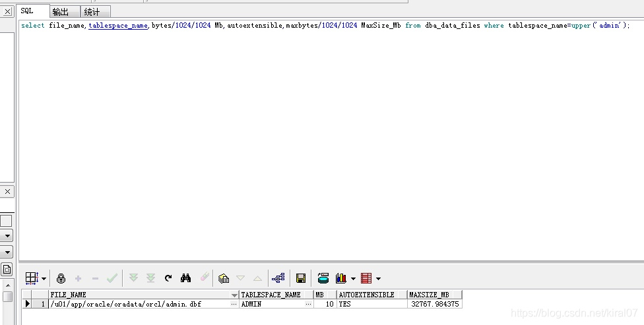This screenshot has width=644, height=325.
Task: Click the query by example icon
Action: (224, 278)
